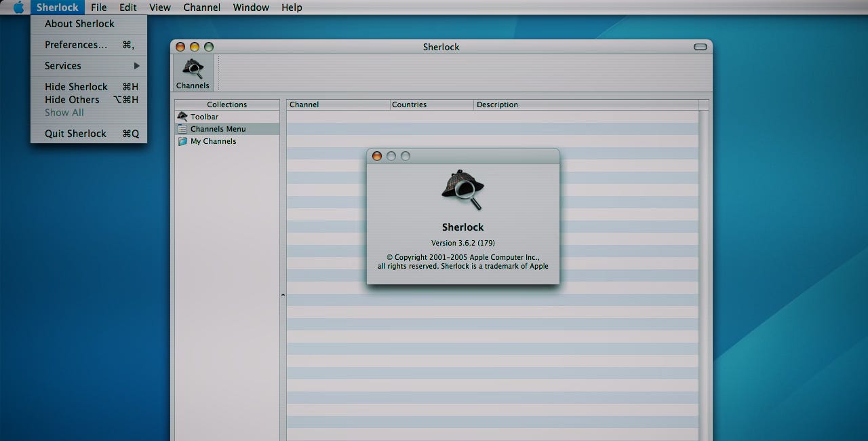Click the Channels toolbar icon
The image size is (868, 441).
click(x=193, y=73)
